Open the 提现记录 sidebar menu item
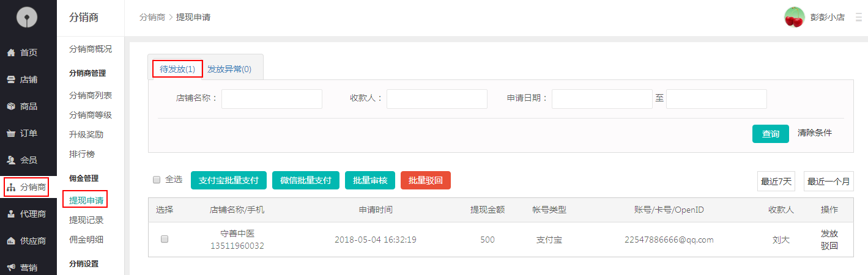868x275 pixels. 86,220
